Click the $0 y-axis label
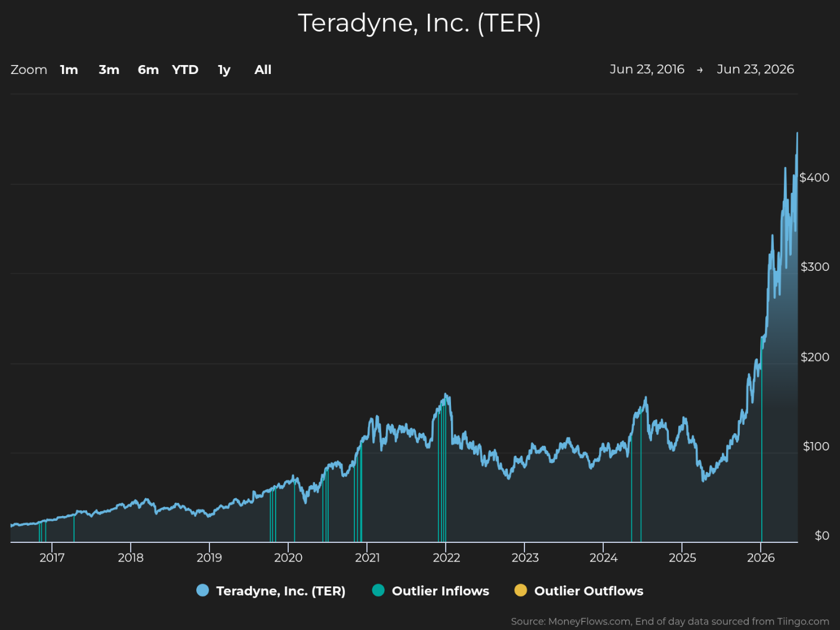Screen dimensions: 840x630 [x=822, y=536]
